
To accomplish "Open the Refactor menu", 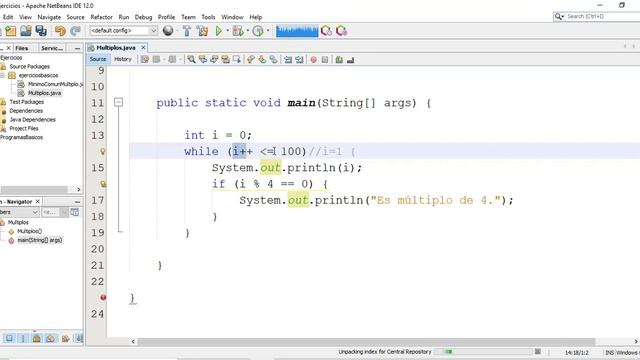I will click(x=101, y=17).
